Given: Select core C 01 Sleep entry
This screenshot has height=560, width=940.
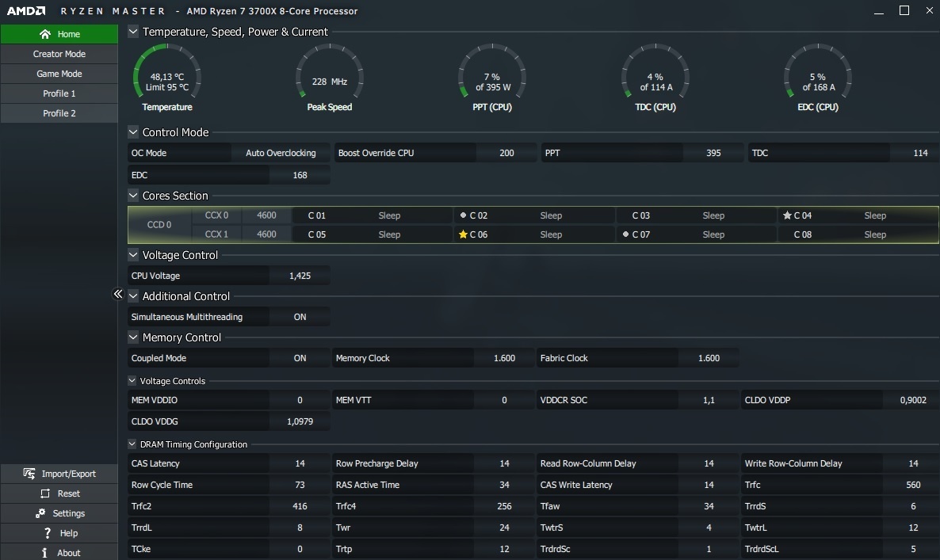Looking at the screenshot, I should pos(372,215).
